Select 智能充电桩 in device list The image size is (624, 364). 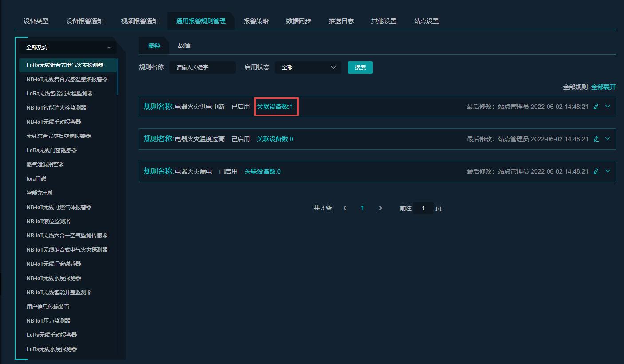coord(68,193)
